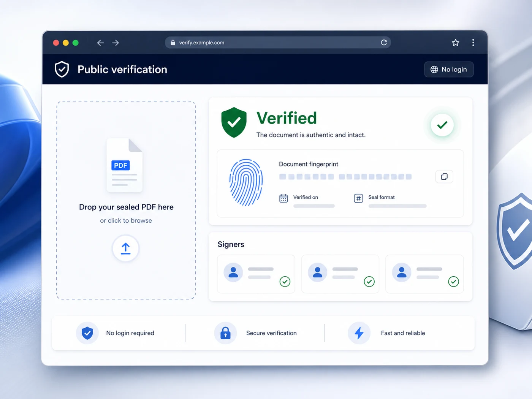The image size is (532, 399).
Task: Click the No login button
Action: pos(449,69)
